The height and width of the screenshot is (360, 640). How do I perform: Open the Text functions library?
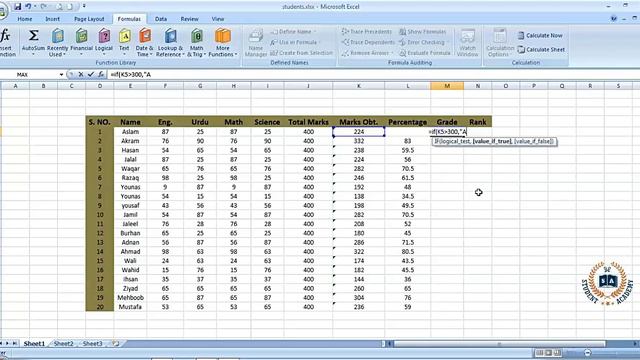(124, 42)
